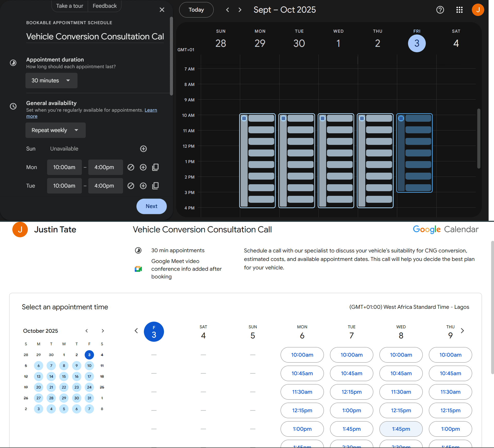Click first appointment slot on Monday 29
Image resolution: width=494 pixels, height=448 pixels.
(x=261, y=118)
